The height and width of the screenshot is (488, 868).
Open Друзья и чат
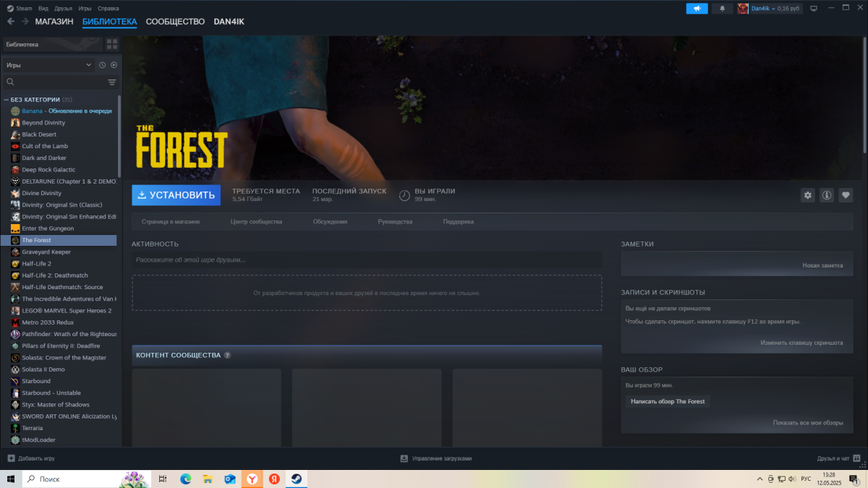838,458
